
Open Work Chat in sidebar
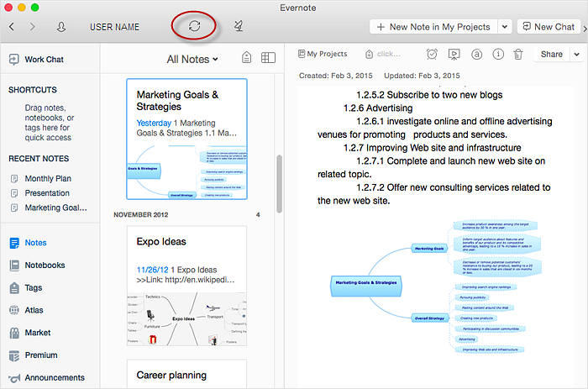[36, 60]
